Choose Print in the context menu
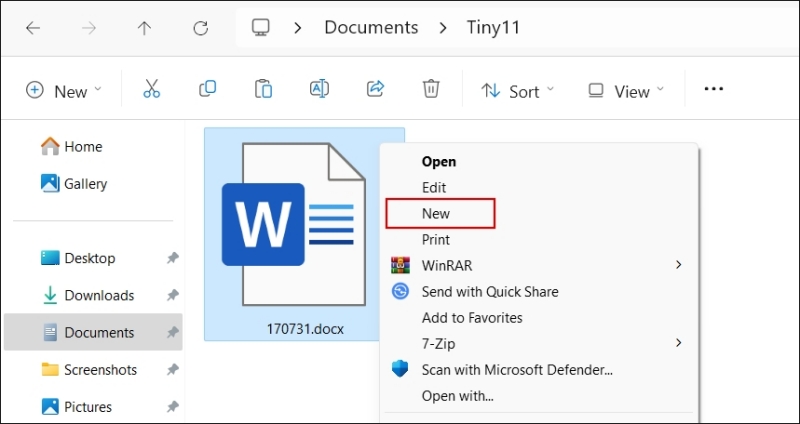This screenshot has height=424, width=800. [x=436, y=240]
